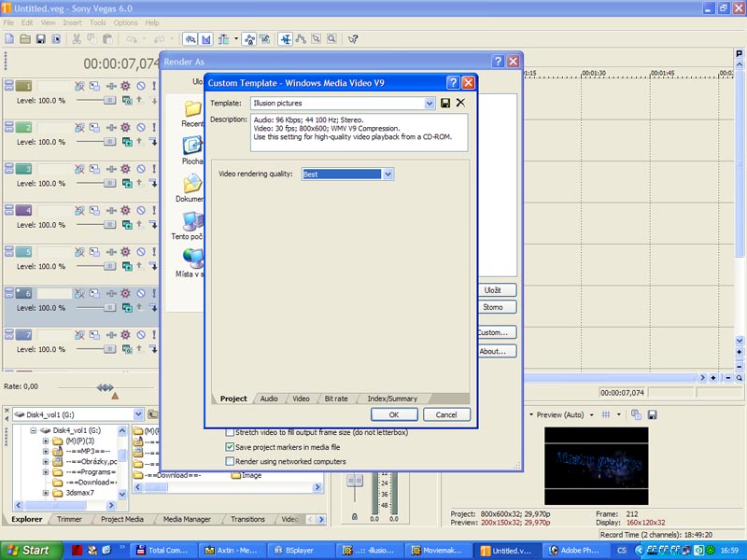Image resolution: width=747 pixels, height=560 pixels.
Task: Select the Selection Edit tool
Action: click(317, 39)
